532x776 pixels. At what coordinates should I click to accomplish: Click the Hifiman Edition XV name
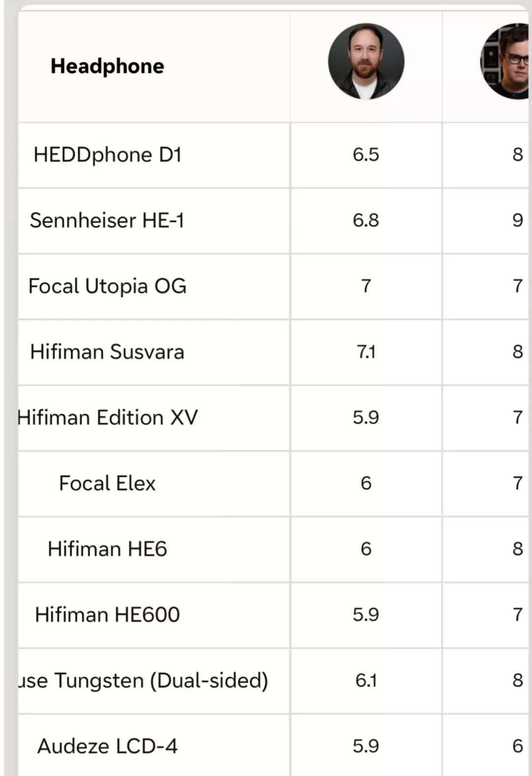point(108,418)
